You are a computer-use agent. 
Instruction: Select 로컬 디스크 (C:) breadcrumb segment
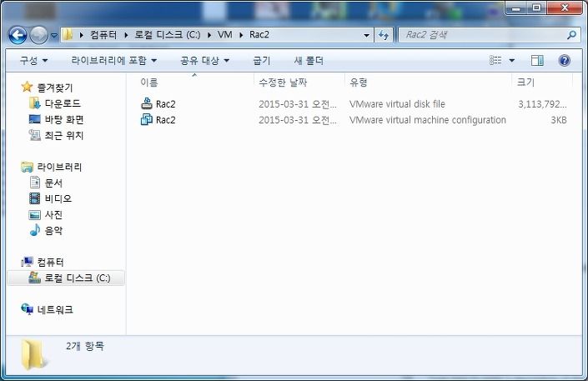[x=168, y=35]
